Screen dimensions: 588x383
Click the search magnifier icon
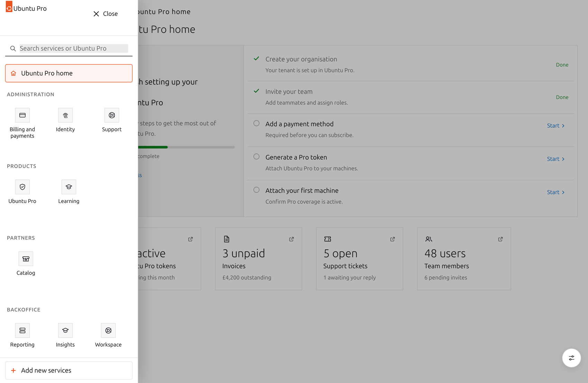(x=13, y=48)
